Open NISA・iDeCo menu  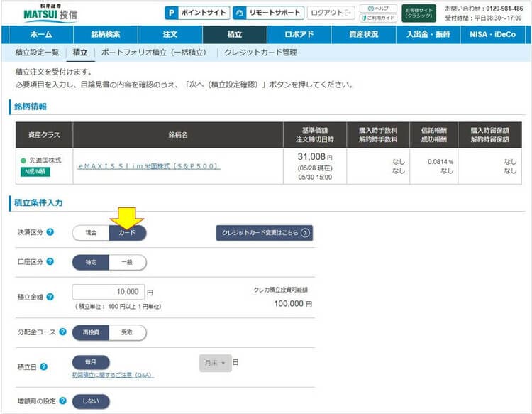(492, 34)
